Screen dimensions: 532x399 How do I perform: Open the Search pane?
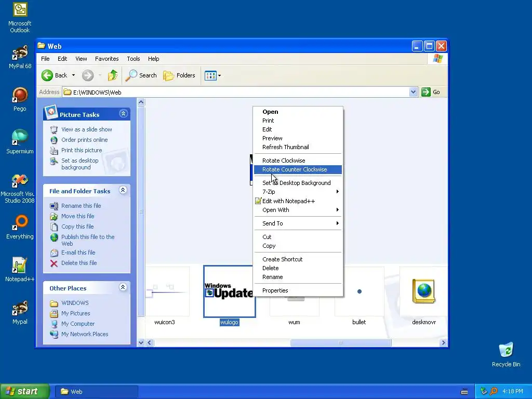point(141,75)
